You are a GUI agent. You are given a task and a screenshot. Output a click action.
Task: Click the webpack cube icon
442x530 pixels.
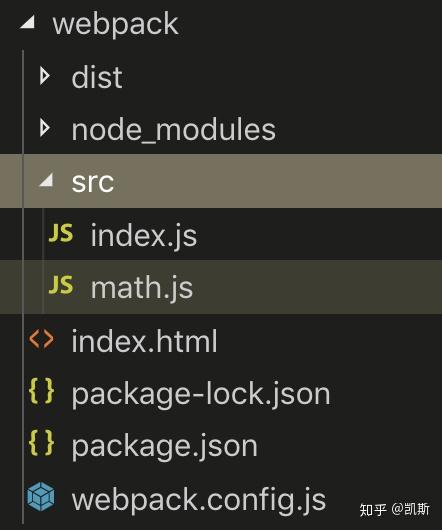pyautogui.click(x=41, y=497)
